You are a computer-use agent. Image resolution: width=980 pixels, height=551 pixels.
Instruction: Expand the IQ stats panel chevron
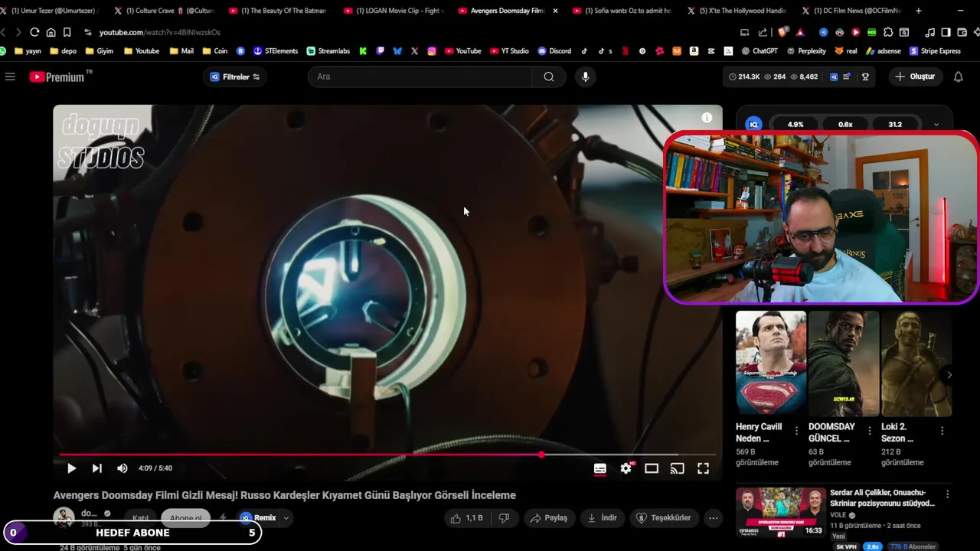[936, 124]
